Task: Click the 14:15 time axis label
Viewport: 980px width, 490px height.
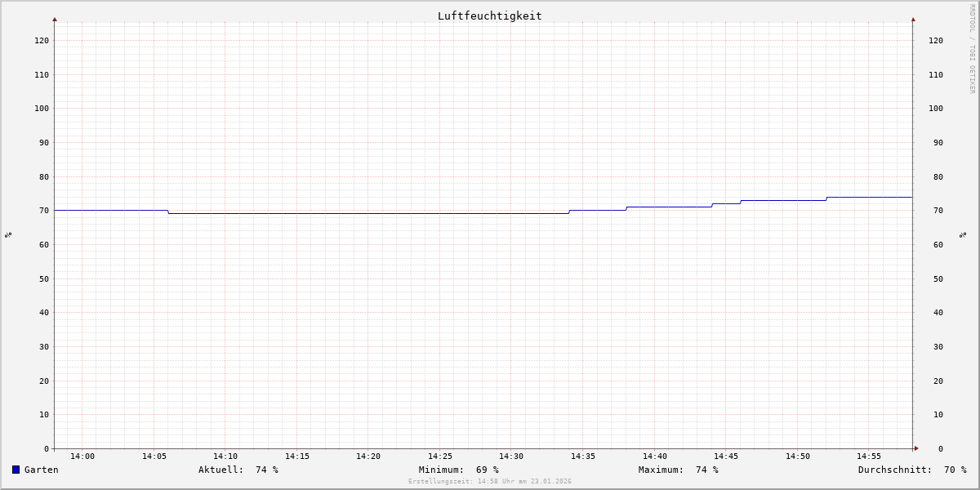Action: tap(297, 457)
